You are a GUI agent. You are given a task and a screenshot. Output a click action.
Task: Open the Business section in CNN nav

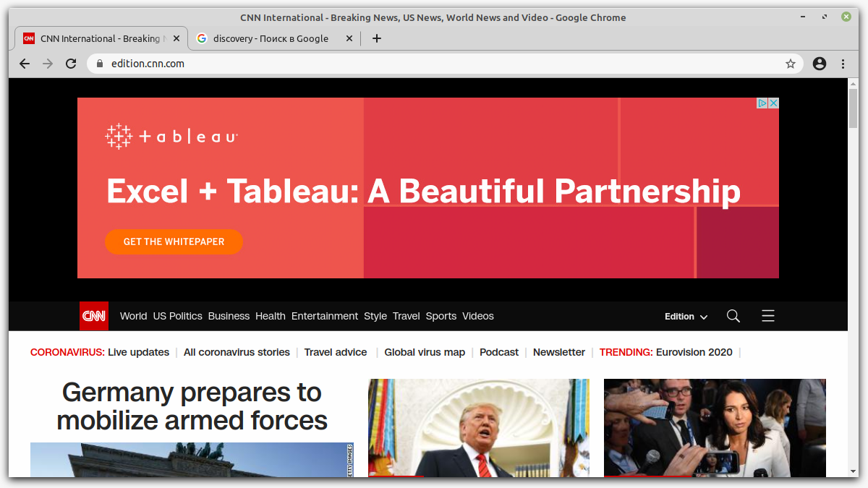pyautogui.click(x=229, y=316)
